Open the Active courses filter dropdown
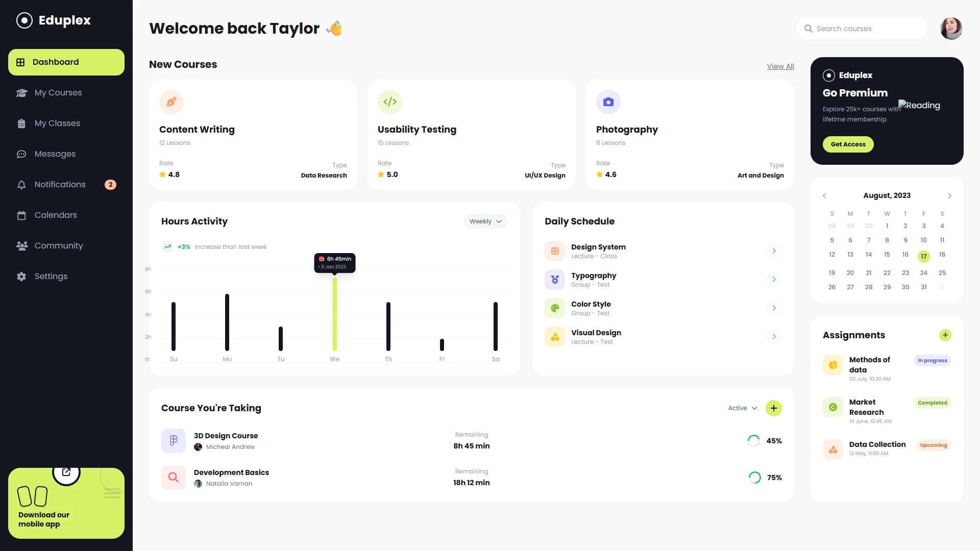Viewport: 980px width, 551px height. (x=743, y=408)
